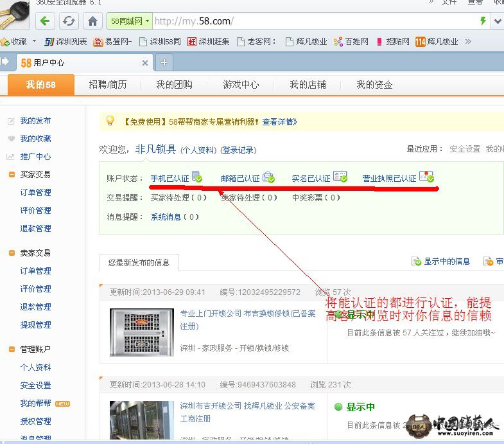Switch to 我的58 tab
Viewport: 504px width, 444px height.
[41, 85]
